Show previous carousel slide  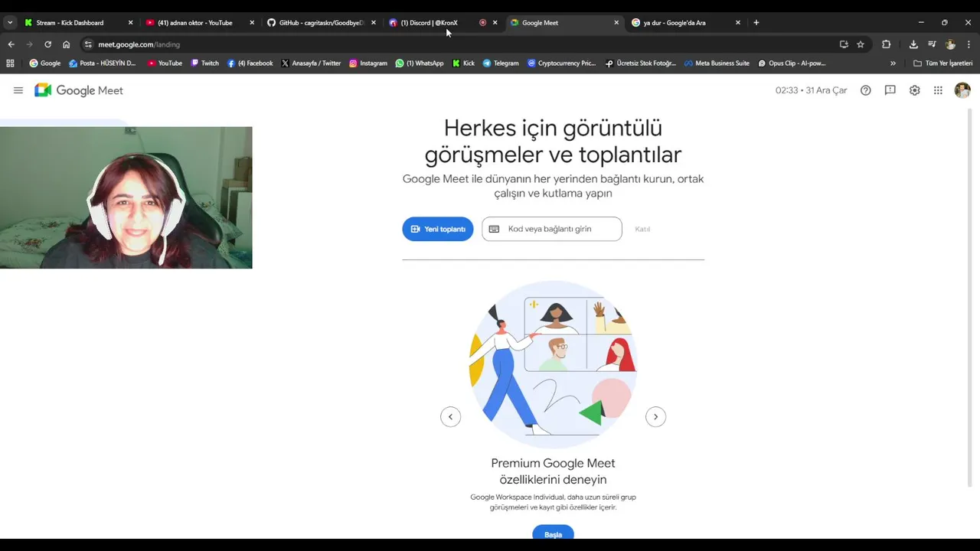pos(450,416)
